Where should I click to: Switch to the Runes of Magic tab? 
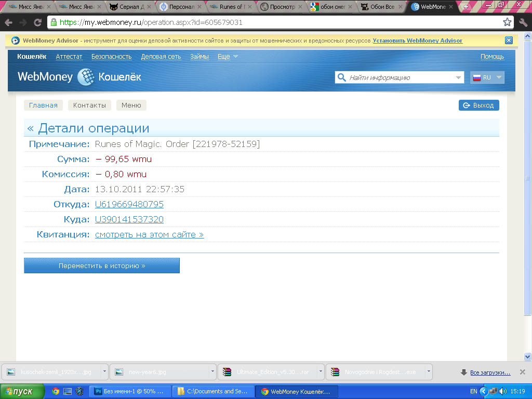click(x=231, y=6)
